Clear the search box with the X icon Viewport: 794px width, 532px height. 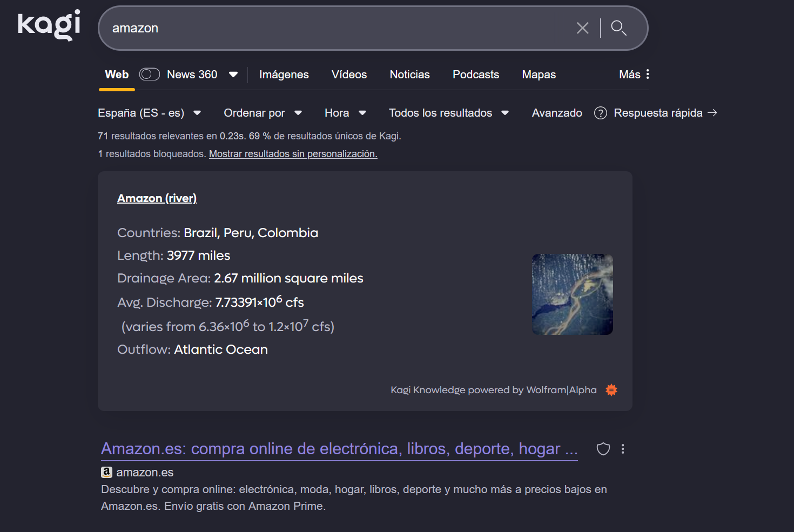[x=582, y=28]
